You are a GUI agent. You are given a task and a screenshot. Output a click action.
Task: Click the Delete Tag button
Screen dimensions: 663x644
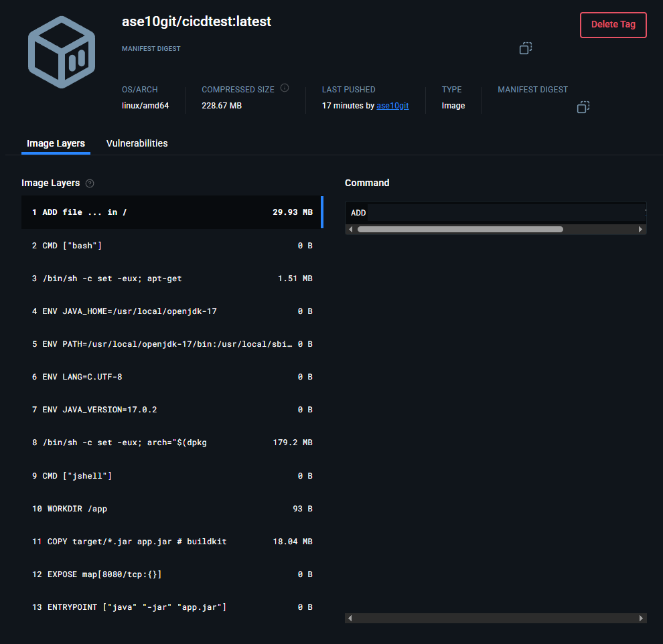pos(613,25)
